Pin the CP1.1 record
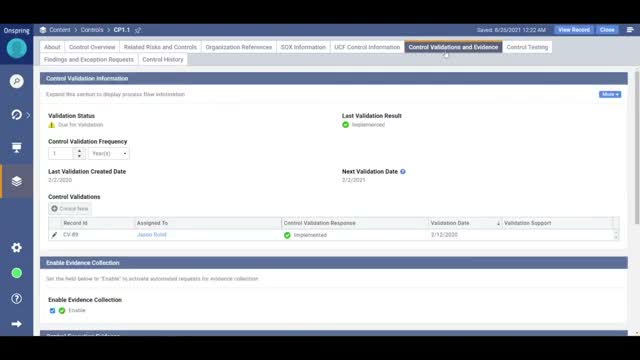Image resolution: width=640 pixels, height=360 pixels. (x=138, y=30)
